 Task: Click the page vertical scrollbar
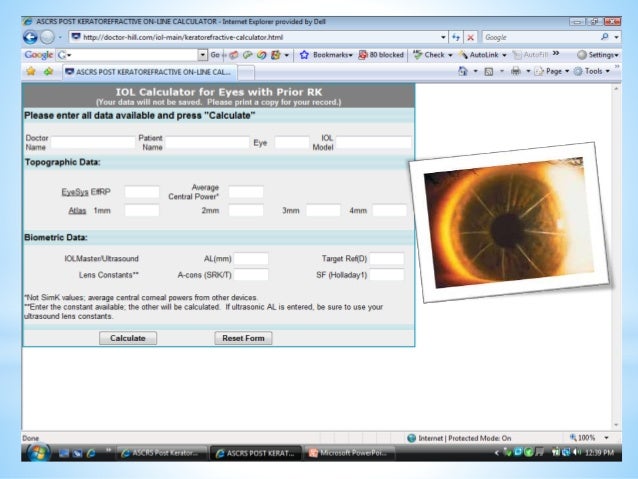pyautogui.click(x=616, y=256)
